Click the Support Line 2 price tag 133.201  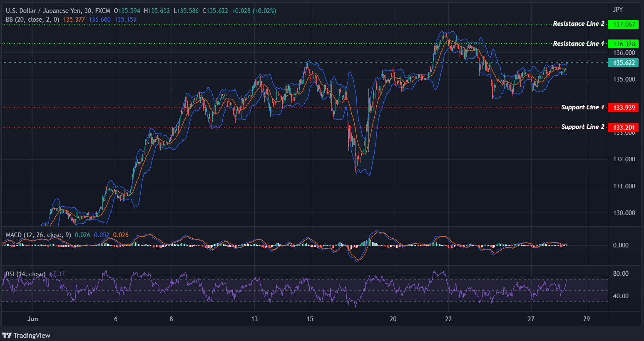[x=624, y=127]
